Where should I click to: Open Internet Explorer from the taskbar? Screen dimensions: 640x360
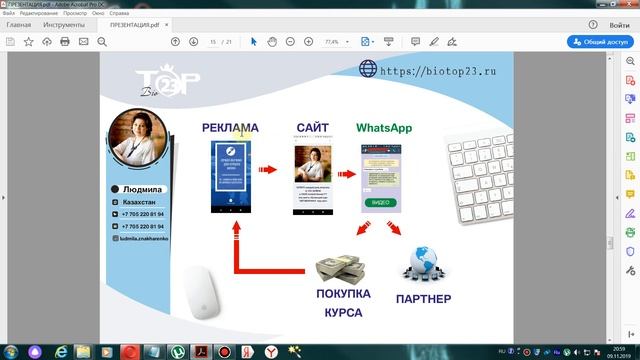pos(60,352)
